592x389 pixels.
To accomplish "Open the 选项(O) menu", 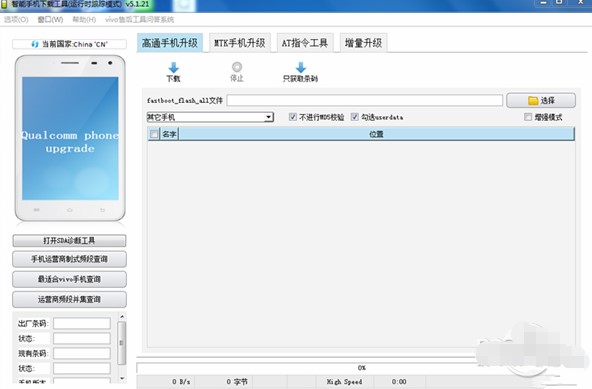I will pyautogui.click(x=16, y=20).
